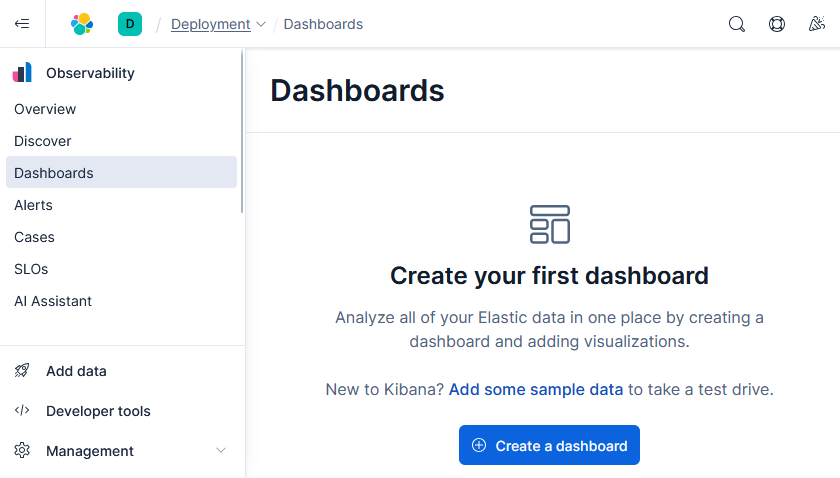The image size is (840, 478).
Task: Open the D space avatar
Action: pos(130,24)
